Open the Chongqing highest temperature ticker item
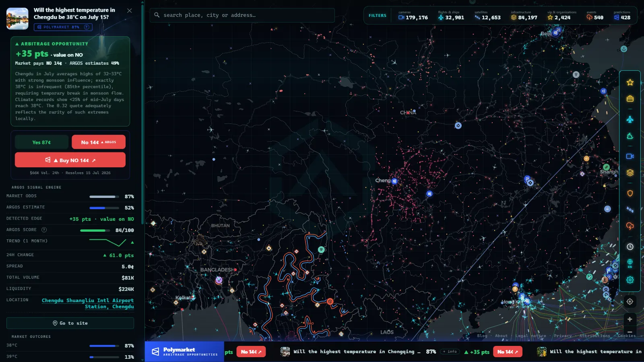Screen dimensions: 644x362 [357, 352]
